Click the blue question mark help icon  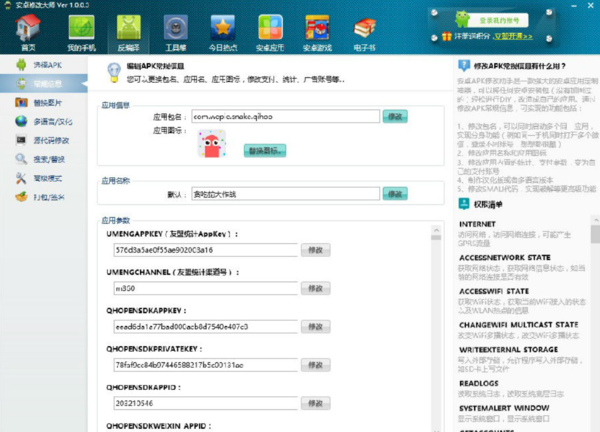click(463, 66)
